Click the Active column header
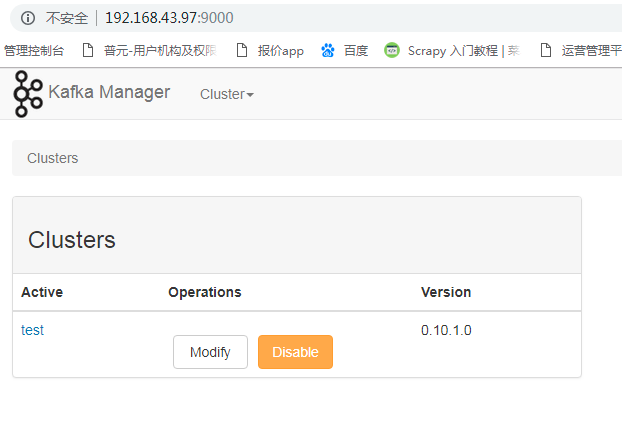 pos(42,292)
